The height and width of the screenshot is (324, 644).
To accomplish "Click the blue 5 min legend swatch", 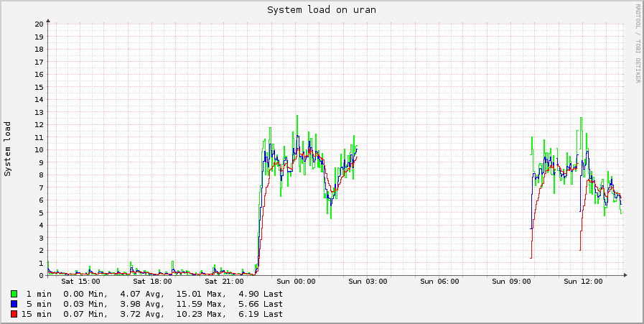I will click(14, 305).
